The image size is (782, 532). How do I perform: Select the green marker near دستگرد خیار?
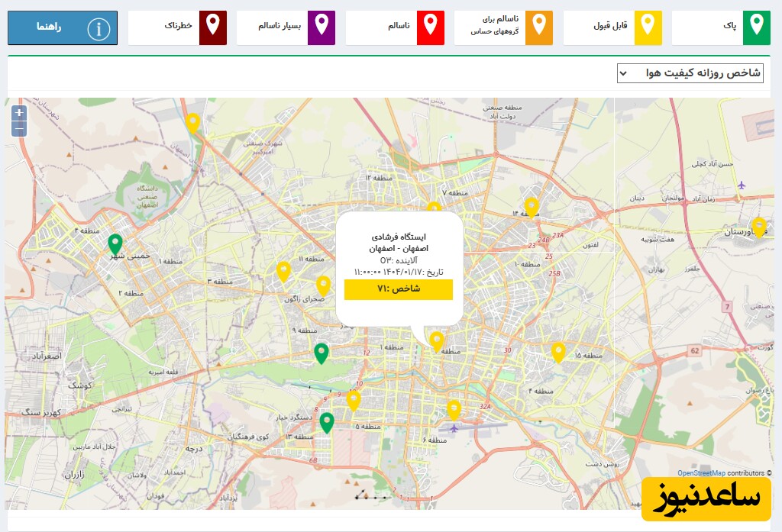coord(327,422)
